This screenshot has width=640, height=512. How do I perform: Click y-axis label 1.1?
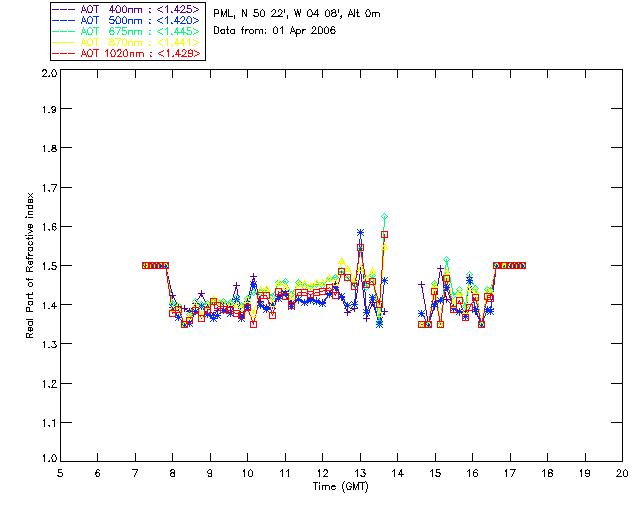click(49, 423)
